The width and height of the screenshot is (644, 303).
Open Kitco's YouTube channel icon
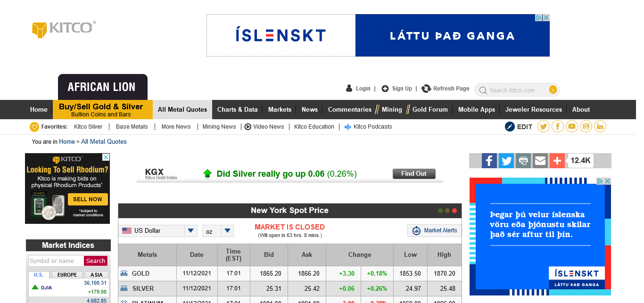click(x=572, y=126)
